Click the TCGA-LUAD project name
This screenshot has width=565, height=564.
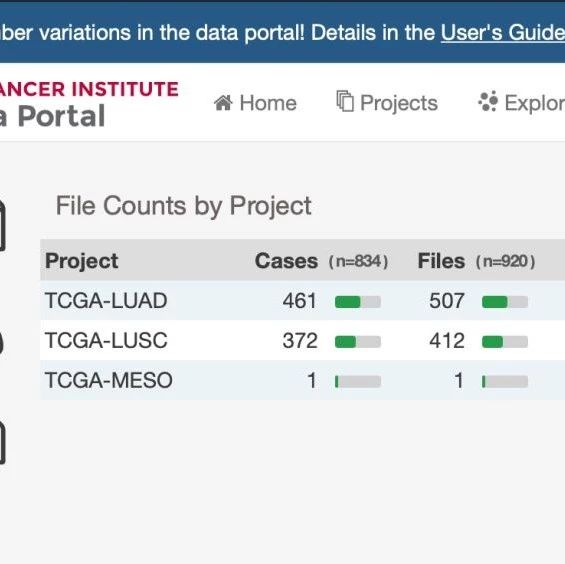[106, 301]
